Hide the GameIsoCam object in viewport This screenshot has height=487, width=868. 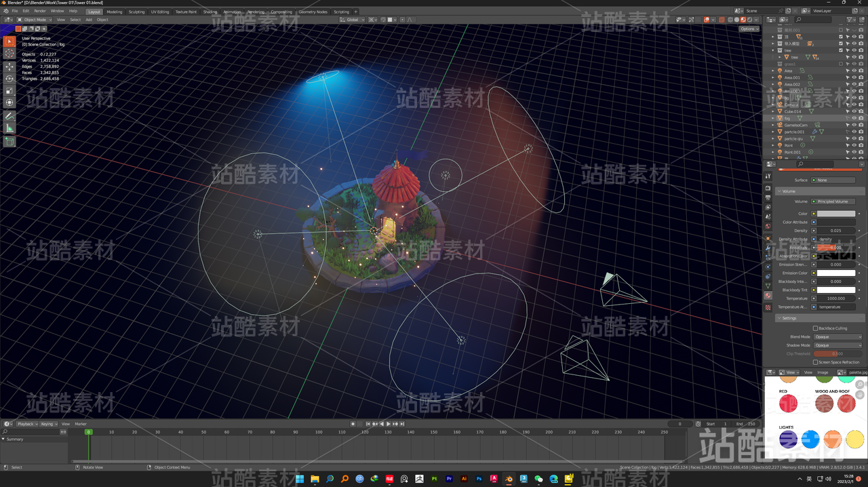pos(854,125)
